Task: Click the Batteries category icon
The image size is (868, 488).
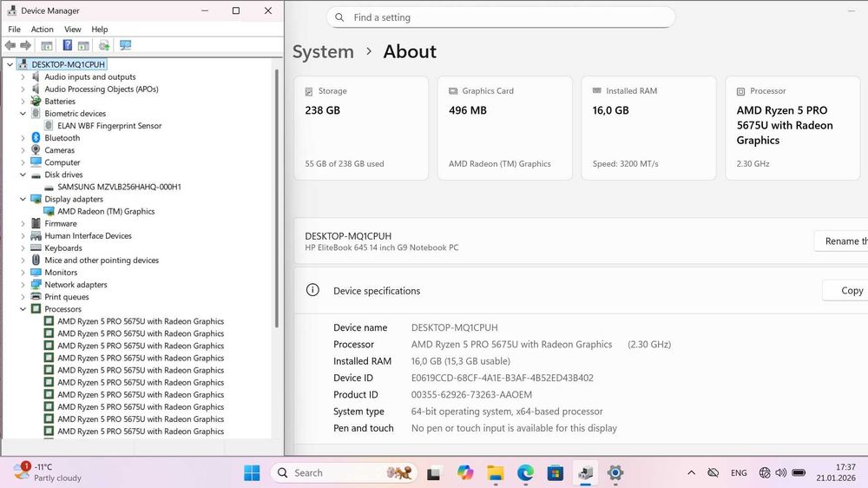Action: [x=36, y=101]
